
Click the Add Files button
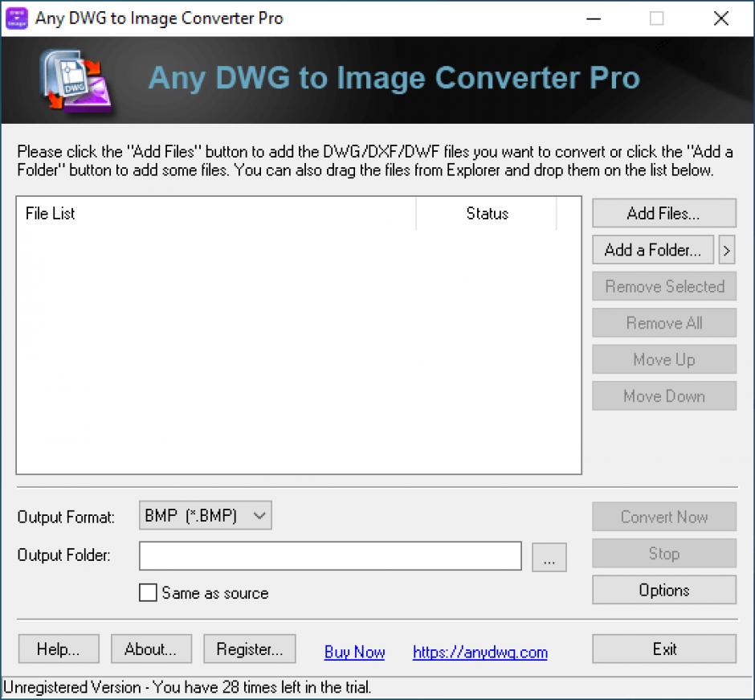(x=664, y=213)
